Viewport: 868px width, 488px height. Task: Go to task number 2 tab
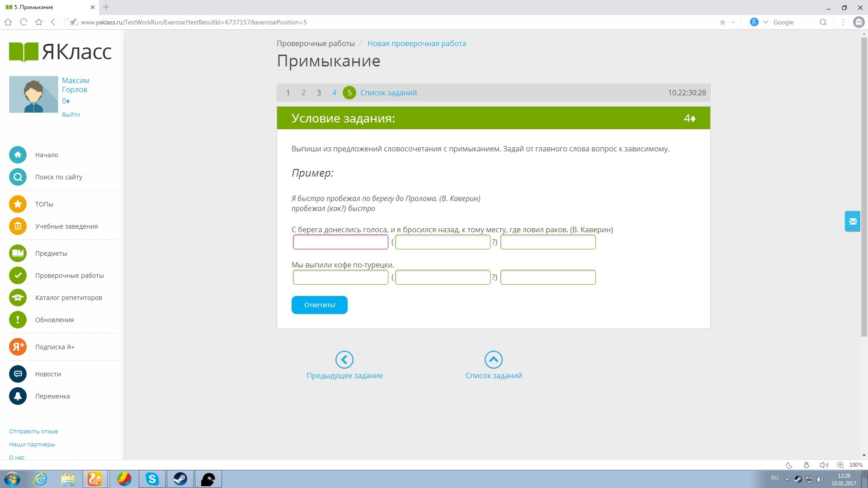[303, 93]
